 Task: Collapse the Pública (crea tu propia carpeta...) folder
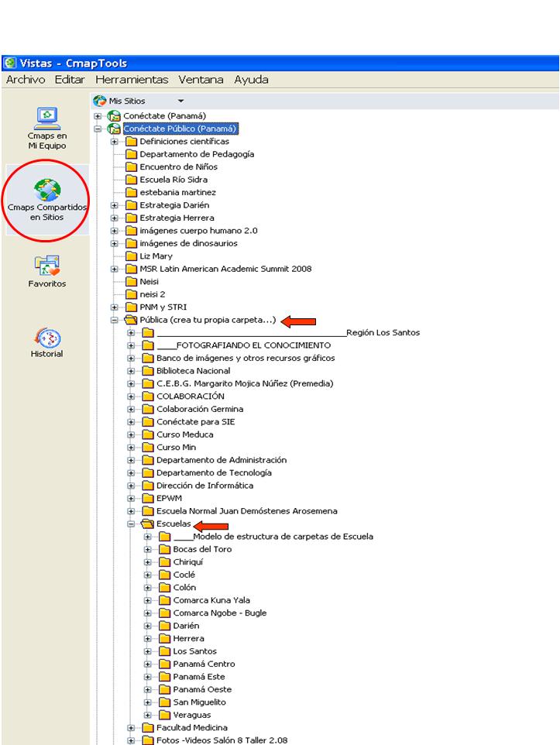pyautogui.click(x=115, y=320)
